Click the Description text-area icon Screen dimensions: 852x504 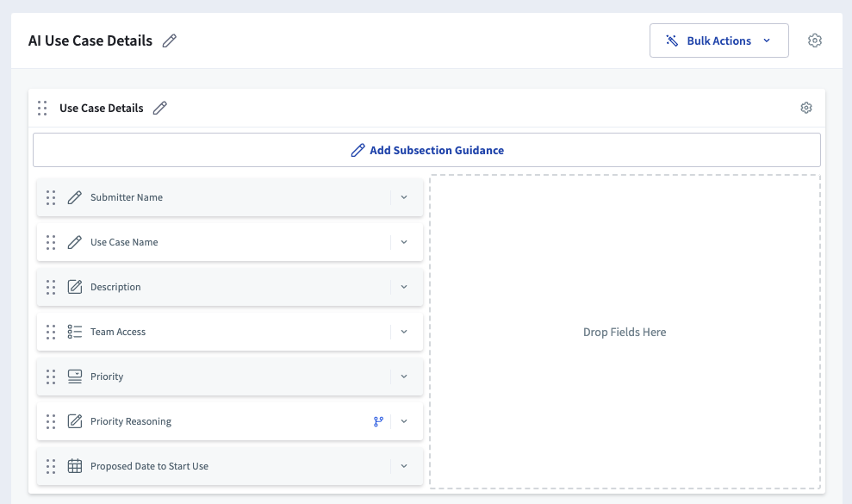point(75,287)
